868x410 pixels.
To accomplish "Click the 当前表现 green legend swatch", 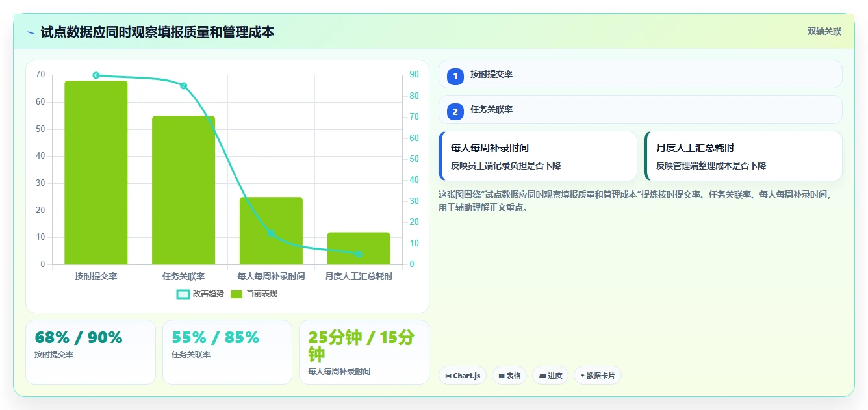I will coord(236,294).
